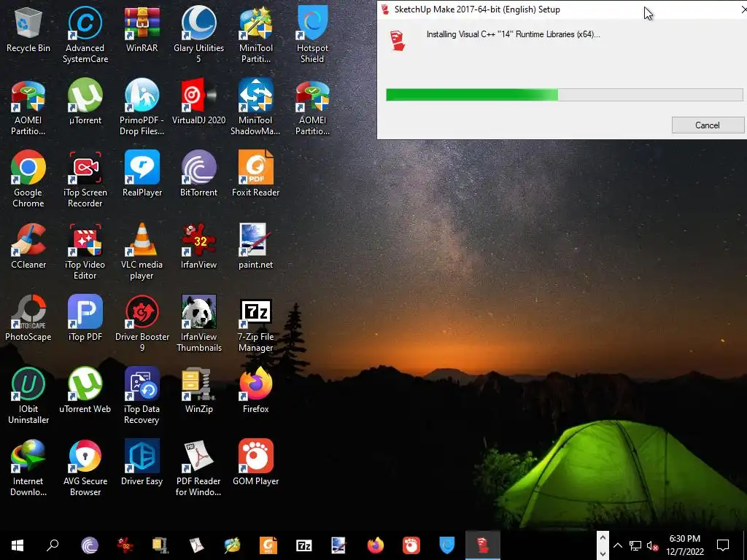
Task: Switch to PDF Reader in the taskbar
Action: [197, 545]
